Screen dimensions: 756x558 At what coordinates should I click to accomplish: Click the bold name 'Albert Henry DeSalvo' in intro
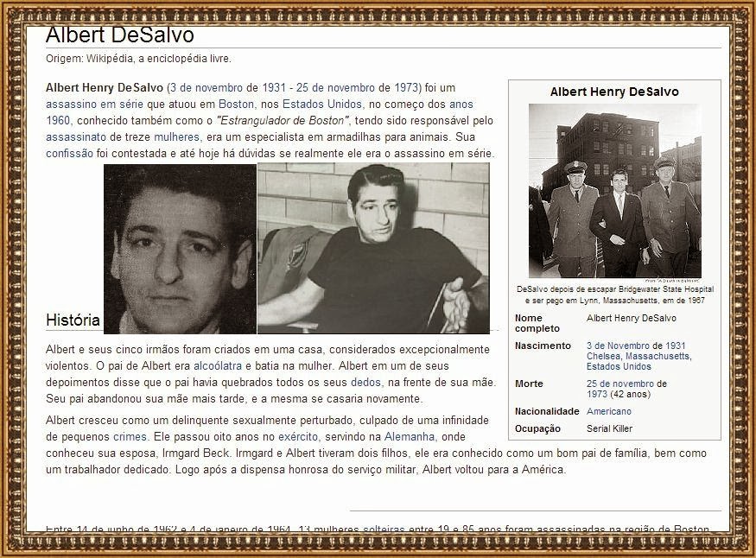(105, 88)
